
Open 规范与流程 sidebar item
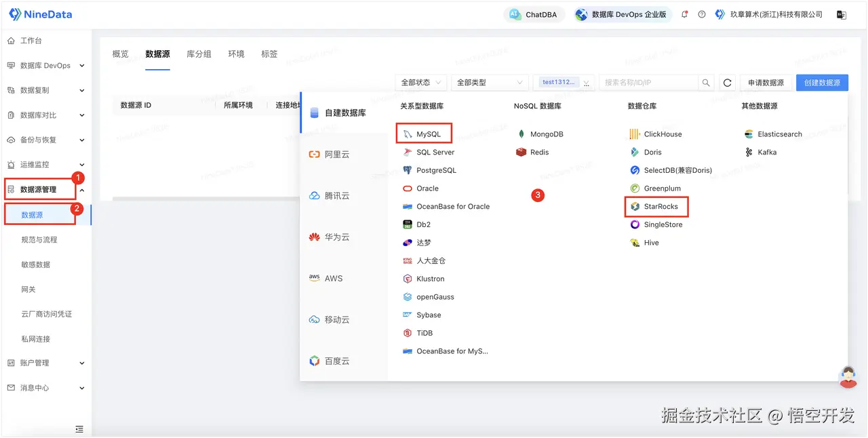point(39,240)
